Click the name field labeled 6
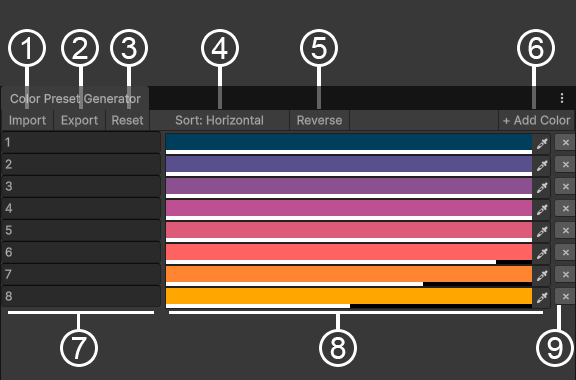576x380 pixels. coord(81,253)
